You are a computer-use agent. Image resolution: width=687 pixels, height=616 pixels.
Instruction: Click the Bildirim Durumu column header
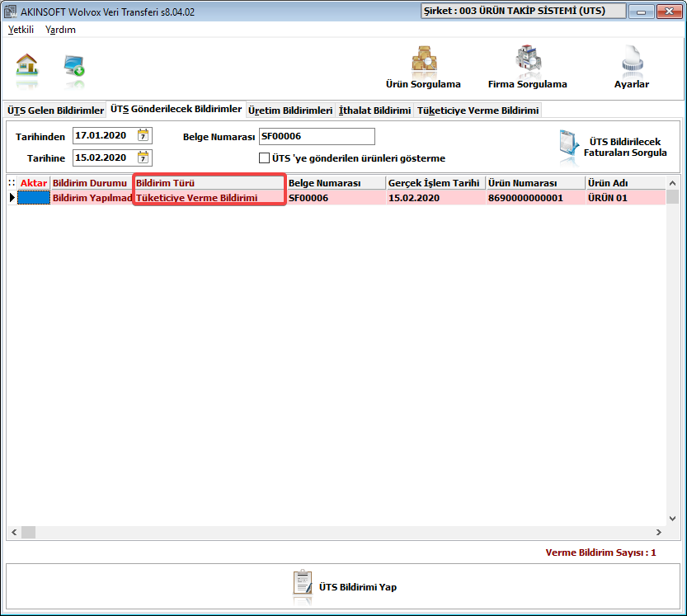point(92,183)
